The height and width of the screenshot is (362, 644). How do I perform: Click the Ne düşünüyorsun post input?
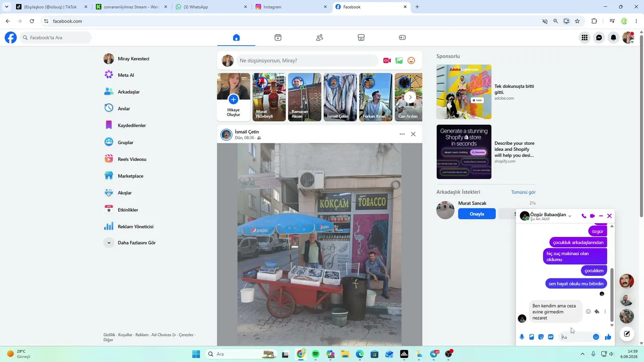pyautogui.click(x=307, y=61)
